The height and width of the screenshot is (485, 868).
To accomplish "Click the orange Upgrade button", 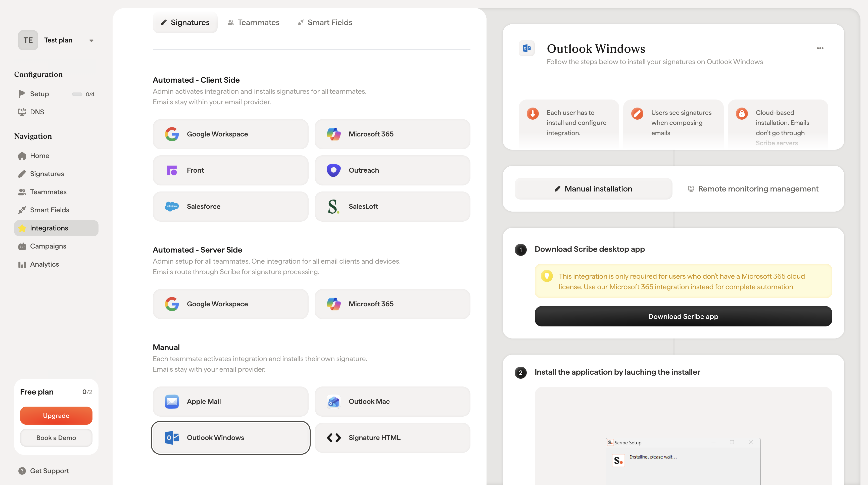I will [x=56, y=416].
